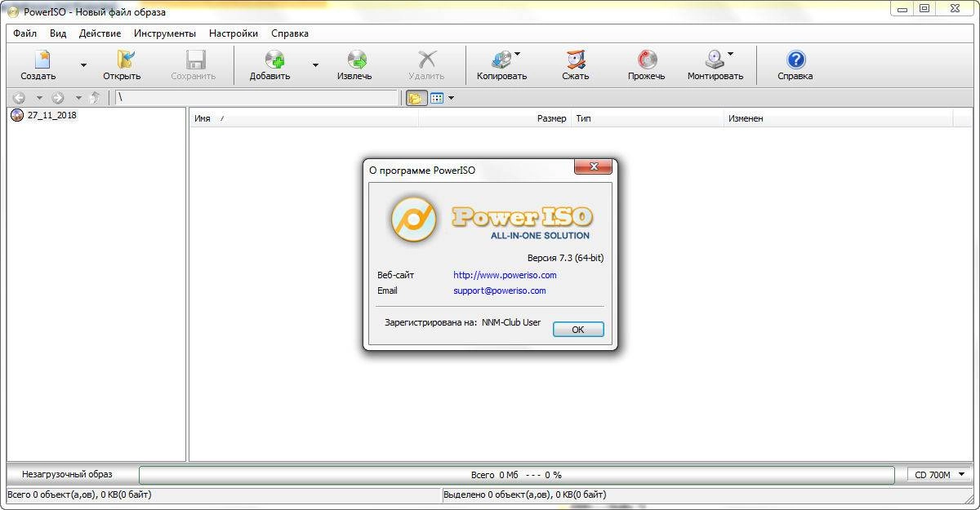
Task: Sort by the Изменен column header
Action: (x=838, y=118)
